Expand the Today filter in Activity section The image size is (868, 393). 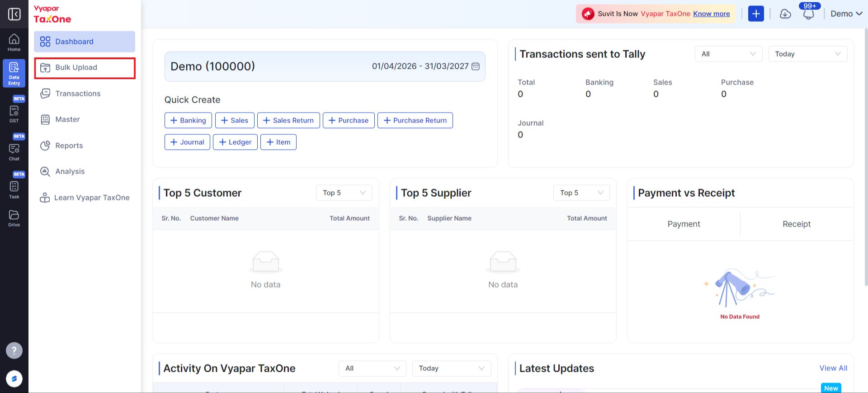point(452,369)
